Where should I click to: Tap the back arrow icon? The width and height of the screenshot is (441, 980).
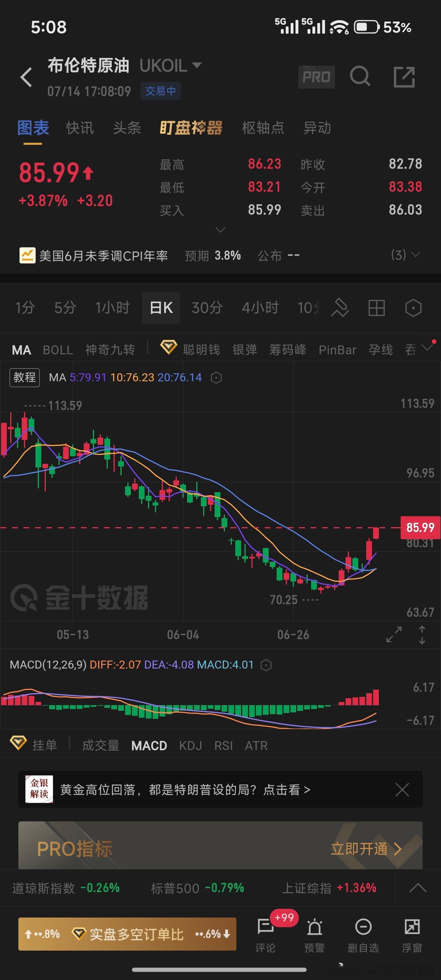click(x=26, y=77)
